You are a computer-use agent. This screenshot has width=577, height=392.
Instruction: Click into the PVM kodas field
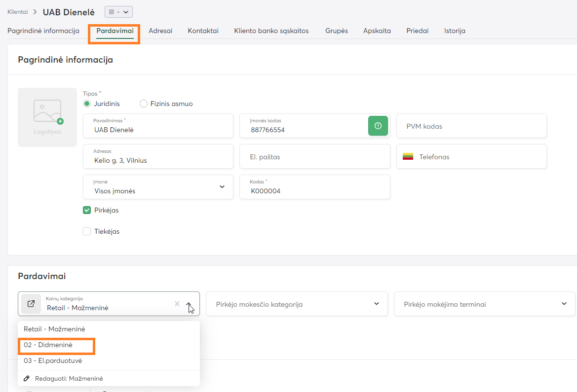471,126
